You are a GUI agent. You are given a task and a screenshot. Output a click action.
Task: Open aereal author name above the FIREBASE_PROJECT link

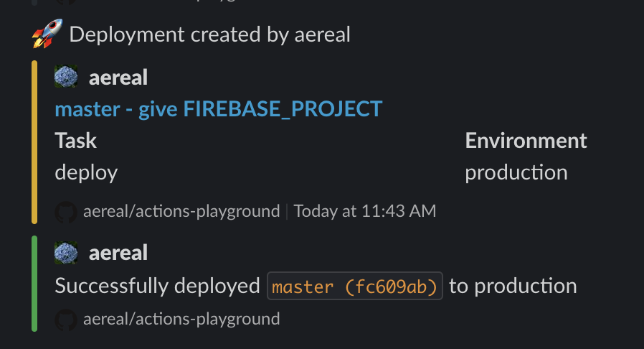click(x=118, y=78)
